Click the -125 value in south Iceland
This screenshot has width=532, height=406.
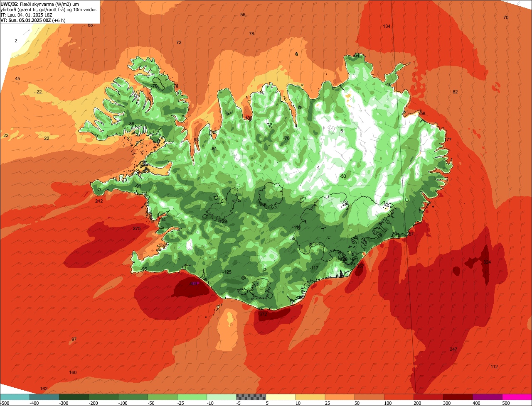(x=227, y=272)
